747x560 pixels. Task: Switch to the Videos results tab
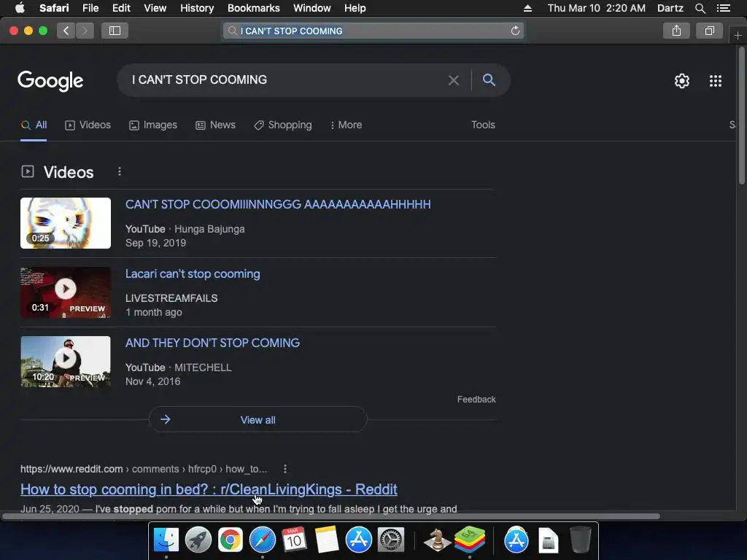[x=88, y=125]
